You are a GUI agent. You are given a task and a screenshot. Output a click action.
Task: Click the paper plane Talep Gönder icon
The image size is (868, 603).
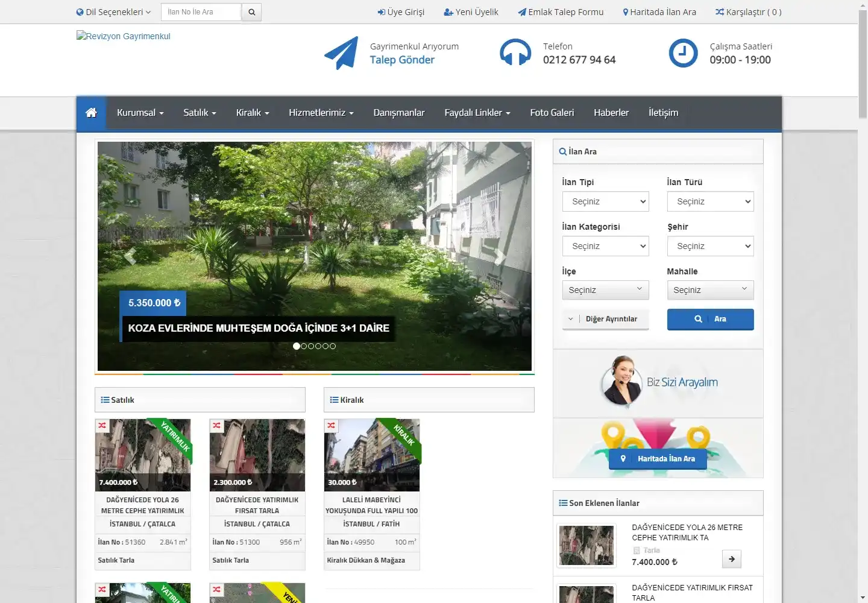[341, 53]
